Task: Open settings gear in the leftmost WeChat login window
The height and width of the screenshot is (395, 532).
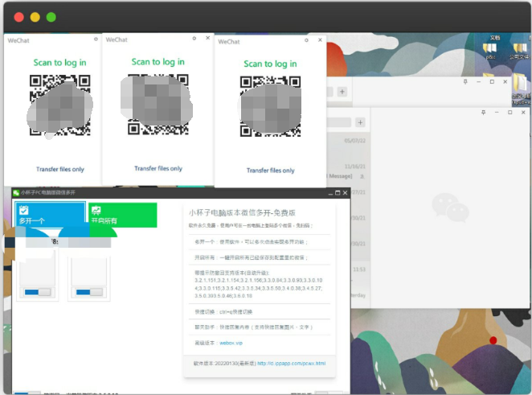Action: [x=96, y=39]
